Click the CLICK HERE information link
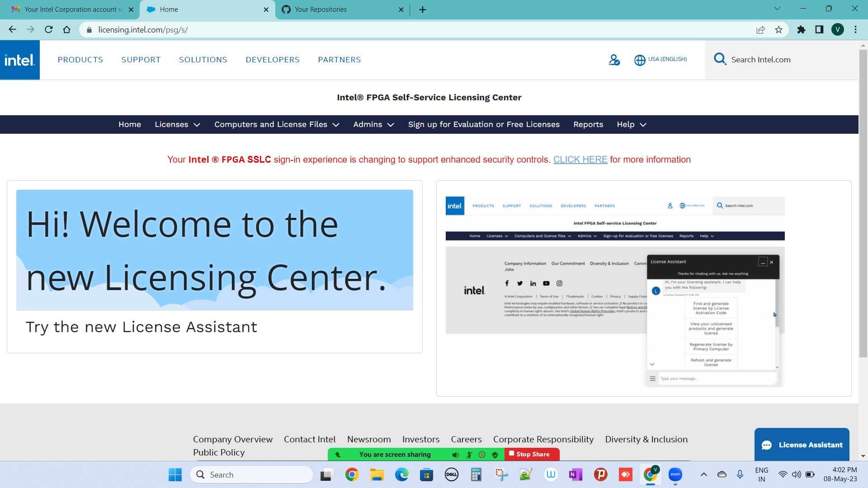The width and height of the screenshot is (868, 488). click(580, 160)
